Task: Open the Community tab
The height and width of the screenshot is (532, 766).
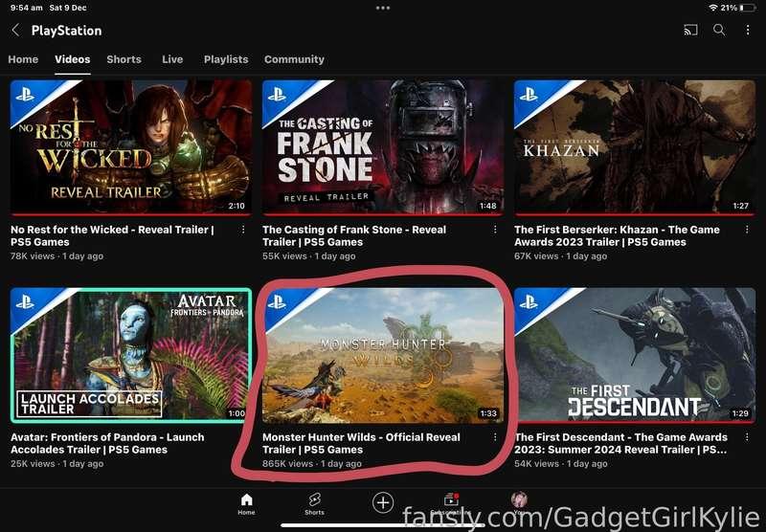Action: [294, 59]
